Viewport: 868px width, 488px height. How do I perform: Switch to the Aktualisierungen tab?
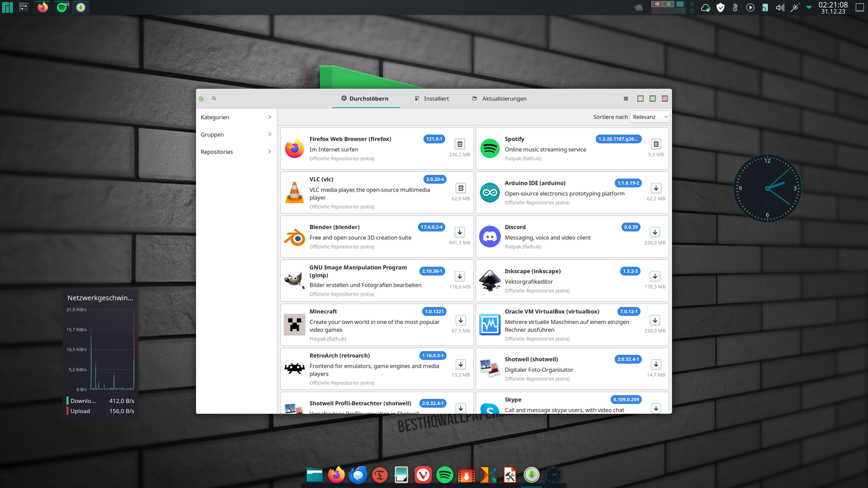(x=500, y=99)
